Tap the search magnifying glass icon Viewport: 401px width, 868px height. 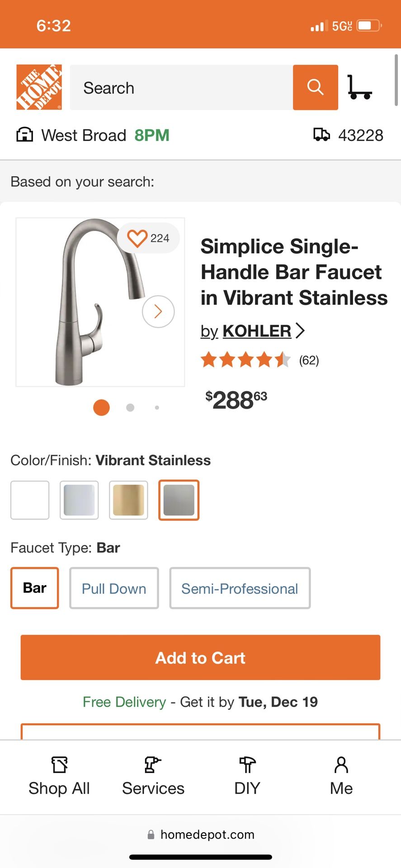click(315, 87)
